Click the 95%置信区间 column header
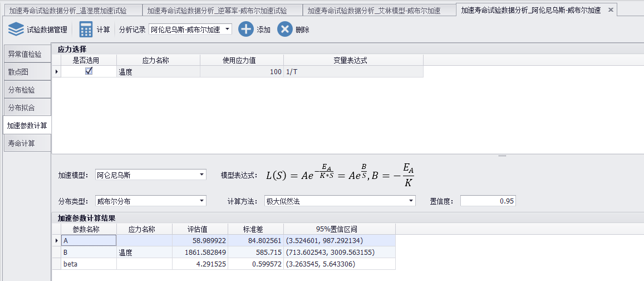This screenshot has width=644, height=281. click(339, 229)
